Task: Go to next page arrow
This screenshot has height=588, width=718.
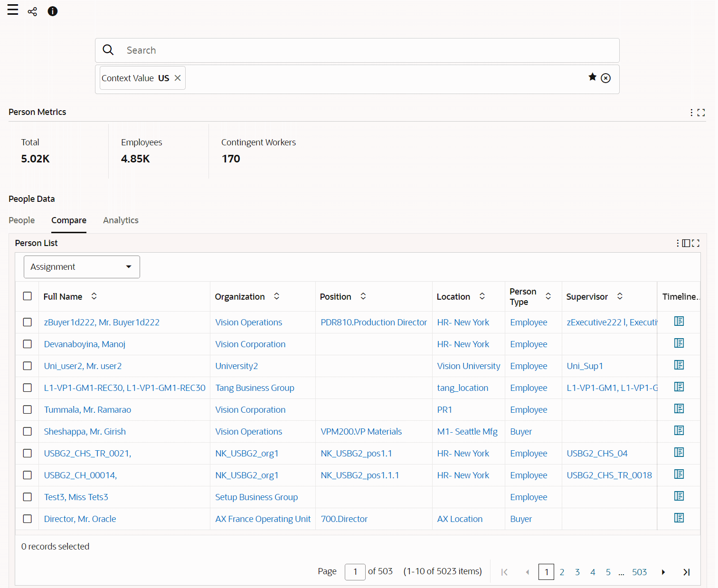Action: pyautogui.click(x=663, y=572)
